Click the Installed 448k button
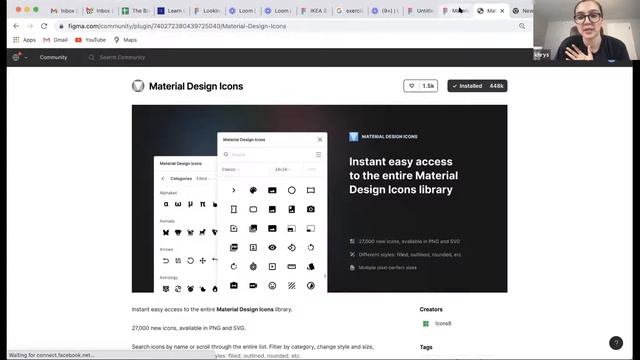The width and height of the screenshot is (640, 360). point(477,86)
